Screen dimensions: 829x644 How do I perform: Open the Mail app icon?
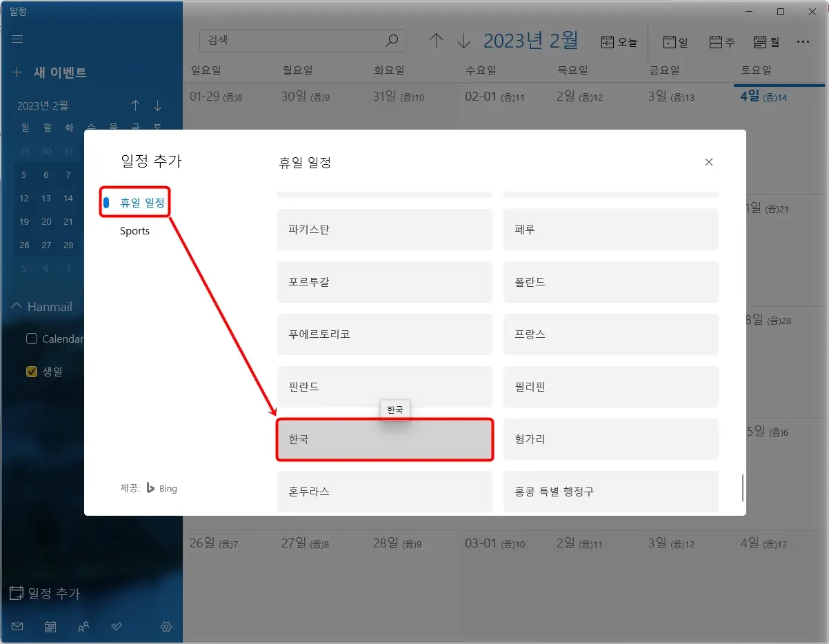17,627
